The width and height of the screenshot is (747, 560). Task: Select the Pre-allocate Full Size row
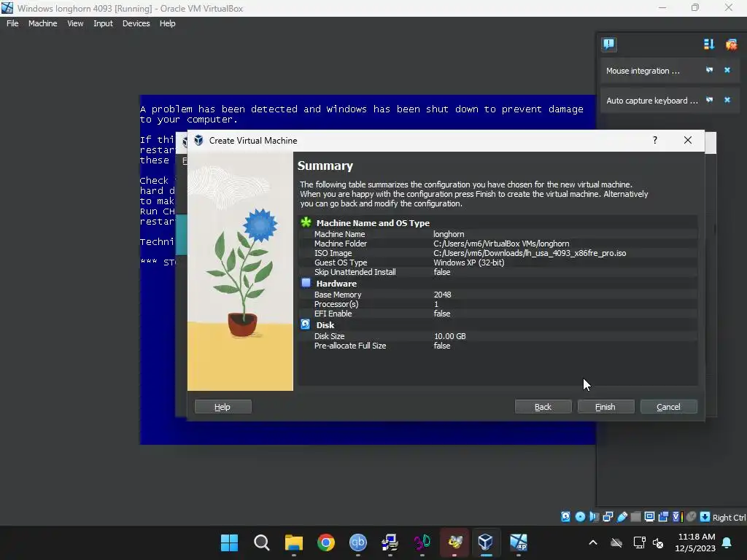coord(498,345)
